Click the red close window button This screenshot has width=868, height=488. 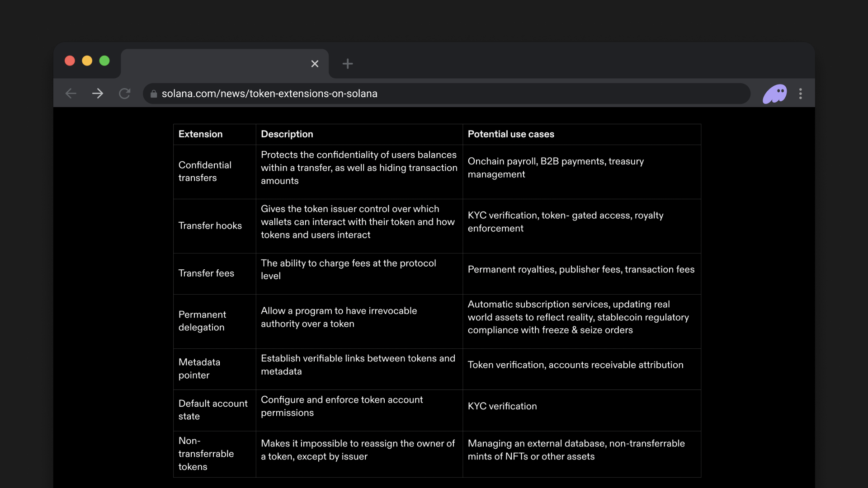70,61
